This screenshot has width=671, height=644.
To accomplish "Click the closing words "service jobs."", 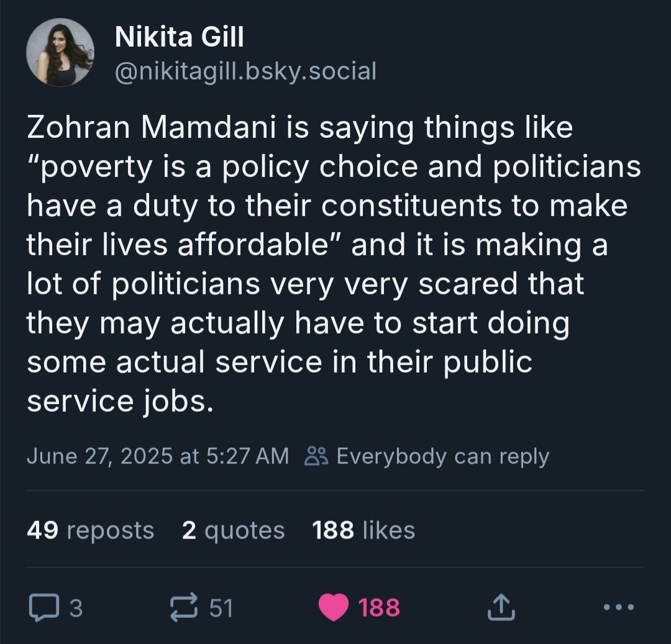I will pyautogui.click(x=120, y=401).
